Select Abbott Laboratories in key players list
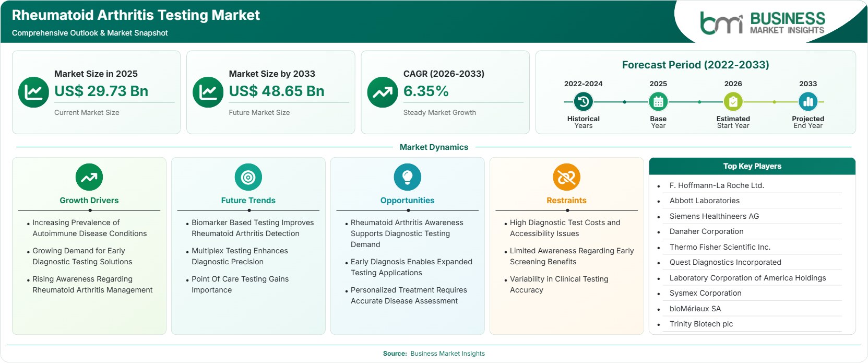The height and width of the screenshot is (363, 868). pyautogui.click(x=705, y=201)
